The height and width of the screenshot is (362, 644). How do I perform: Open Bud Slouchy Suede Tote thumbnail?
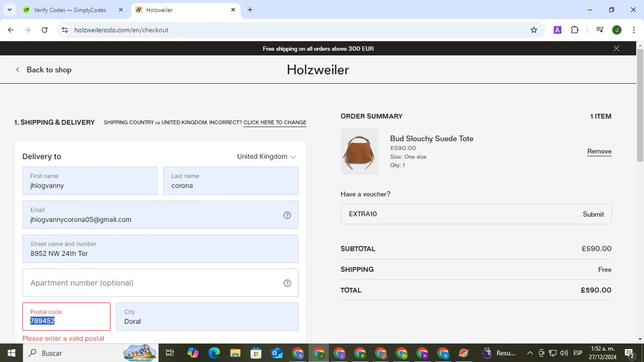(x=359, y=151)
